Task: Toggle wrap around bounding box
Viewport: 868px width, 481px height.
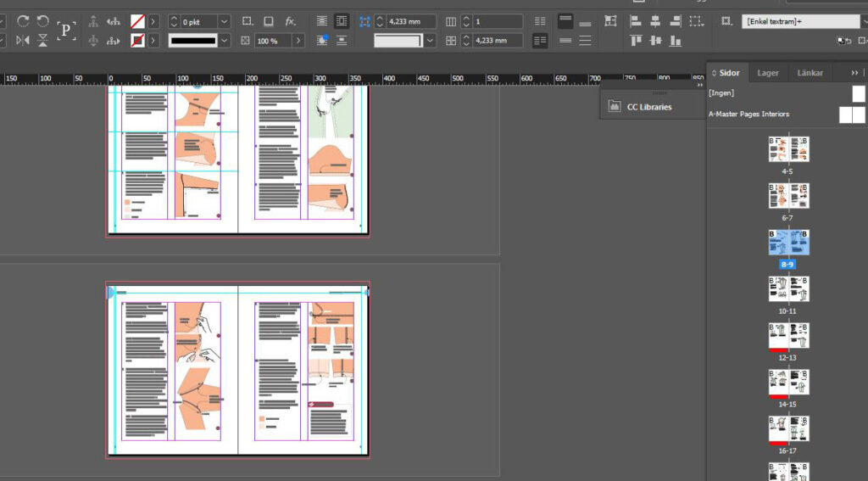Action: point(342,21)
